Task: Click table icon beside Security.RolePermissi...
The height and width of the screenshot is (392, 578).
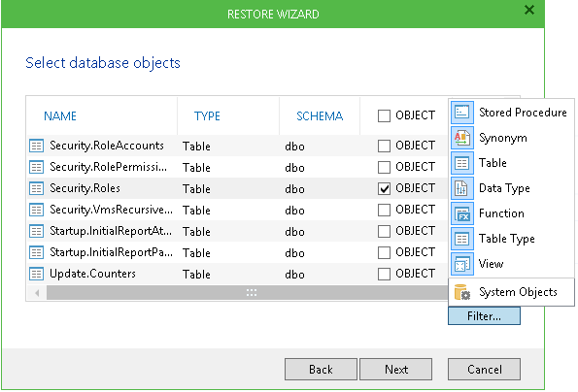Action: pos(36,167)
